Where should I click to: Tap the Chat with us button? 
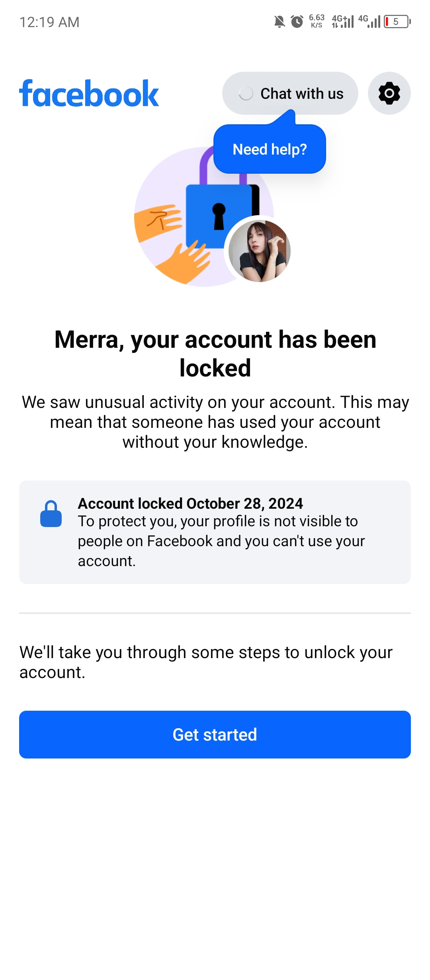pyautogui.click(x=290, y=93)
